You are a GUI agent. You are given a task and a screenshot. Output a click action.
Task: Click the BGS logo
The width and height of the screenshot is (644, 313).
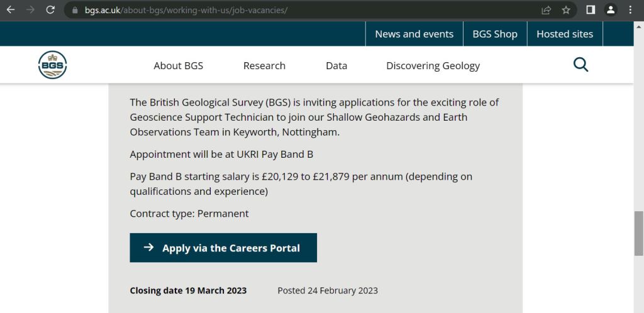(52, 65)
